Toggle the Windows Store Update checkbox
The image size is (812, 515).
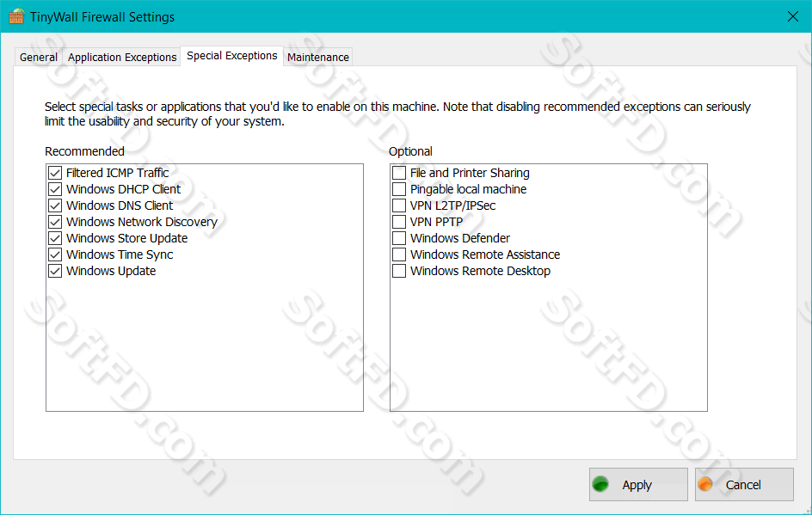click(x=55, y=238)
